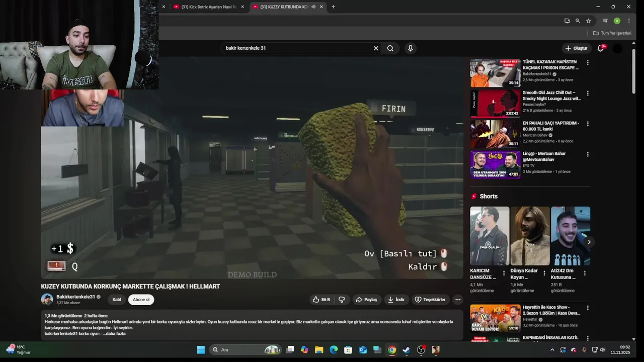Click the Shorts section heading
The width and height of the screenshot is (644, 362).
point(489,197)
